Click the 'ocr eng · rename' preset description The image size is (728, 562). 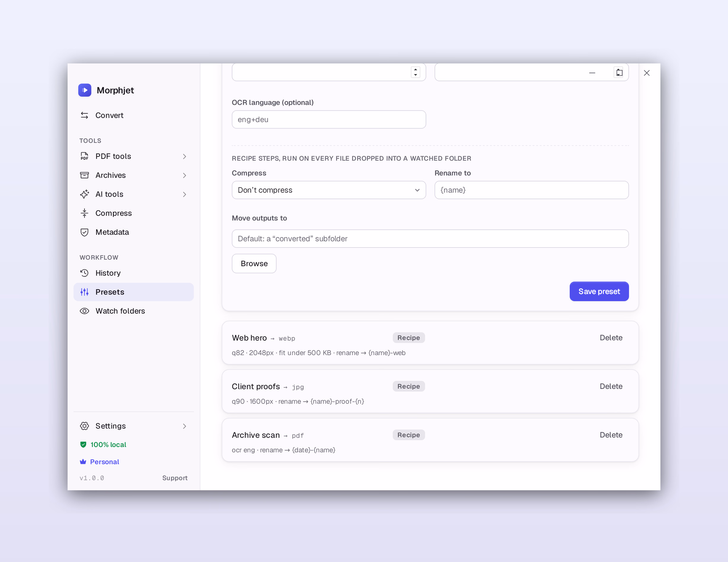tap(283, 450)
